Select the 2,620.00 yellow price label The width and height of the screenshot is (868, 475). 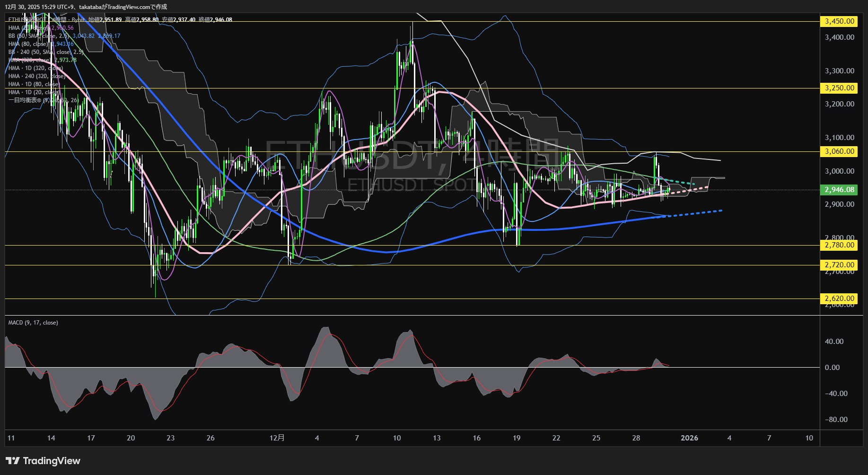click(840, 299)
